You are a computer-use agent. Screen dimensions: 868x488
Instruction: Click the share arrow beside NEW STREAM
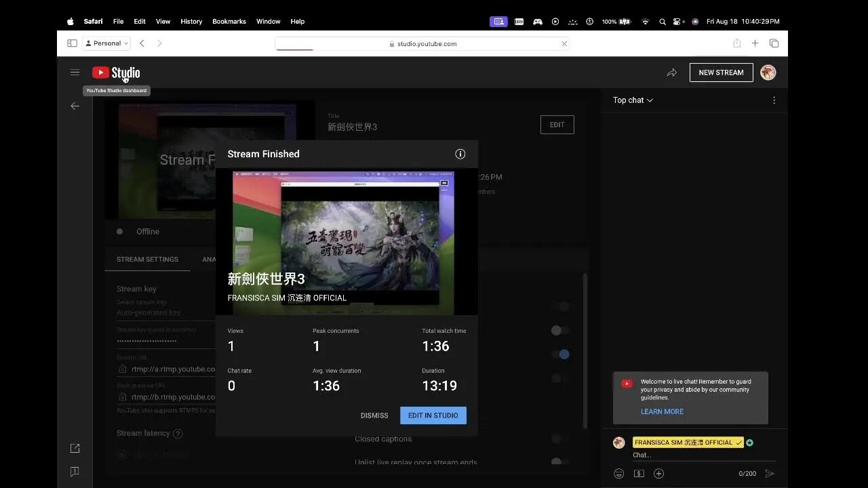tap(671, 73)
